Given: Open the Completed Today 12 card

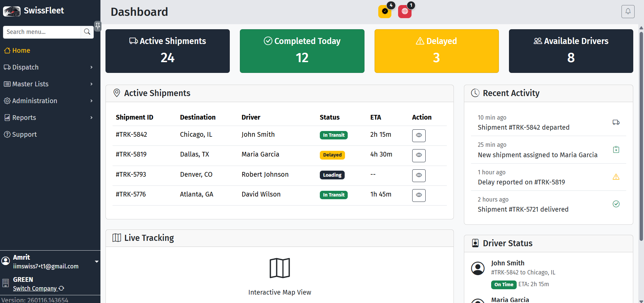Looking at the screenshot, I should [x=302, y=51].
